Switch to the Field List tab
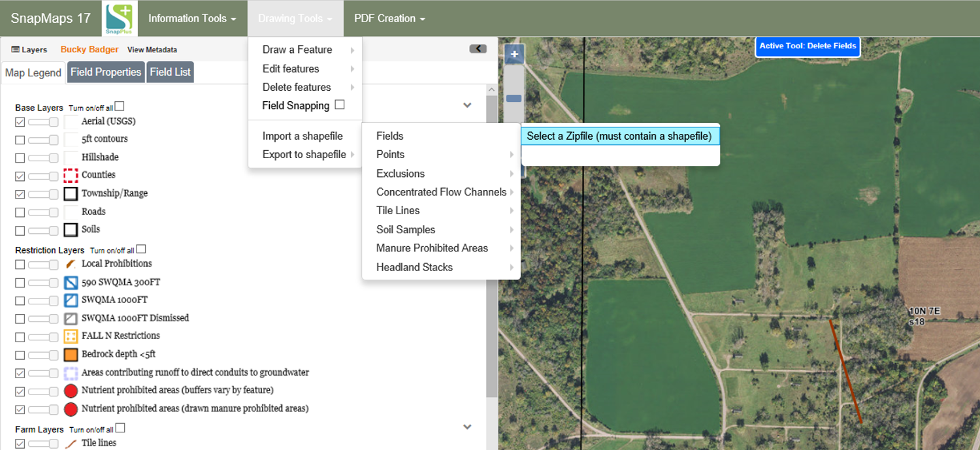 (x=170, y=72)
